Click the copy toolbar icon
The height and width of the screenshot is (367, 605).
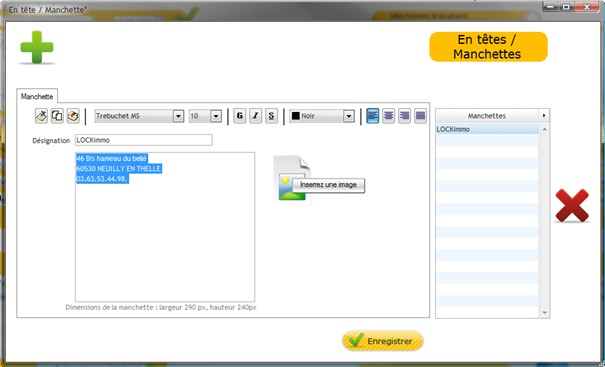(x=57, y=116)
